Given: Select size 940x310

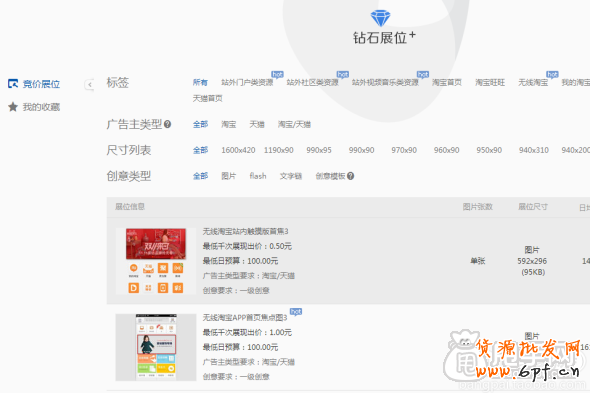Looking at the screenshot, I should [534, 150].
